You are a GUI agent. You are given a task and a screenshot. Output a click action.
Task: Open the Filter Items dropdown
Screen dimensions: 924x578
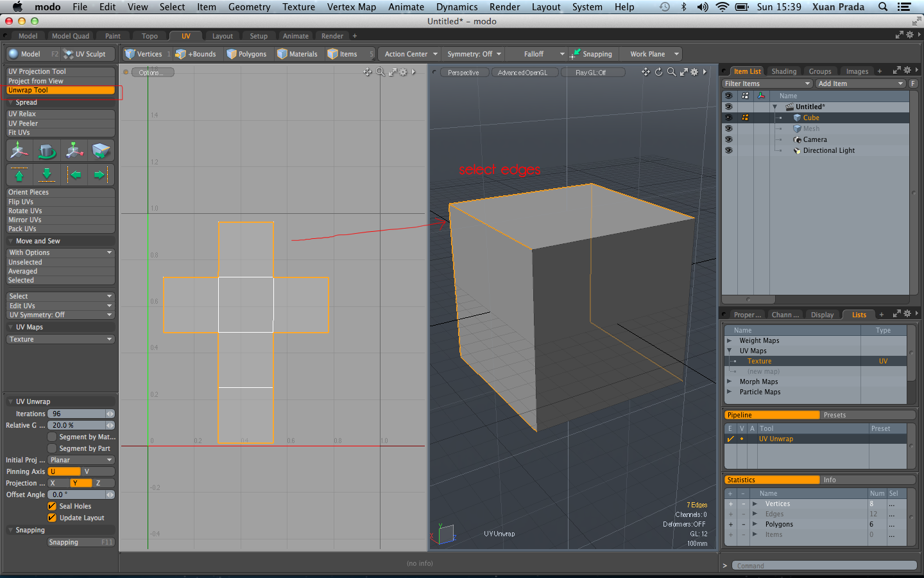pyautogui.click(x=767, y=83)
